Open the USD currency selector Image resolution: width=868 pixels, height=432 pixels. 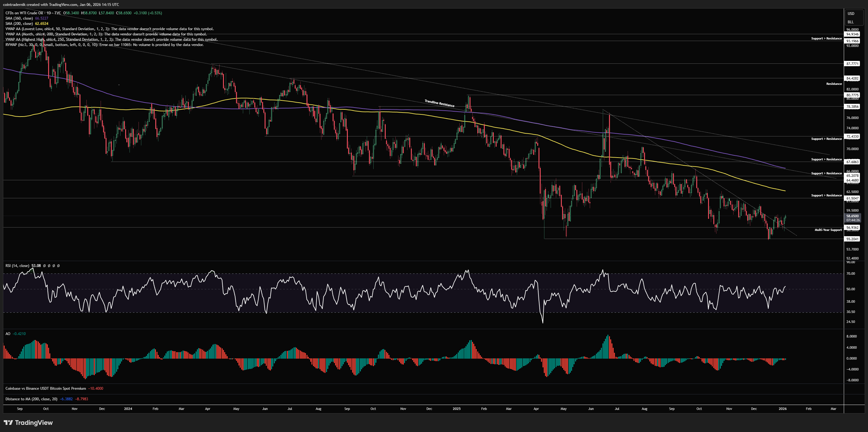[x=851, y=13]
